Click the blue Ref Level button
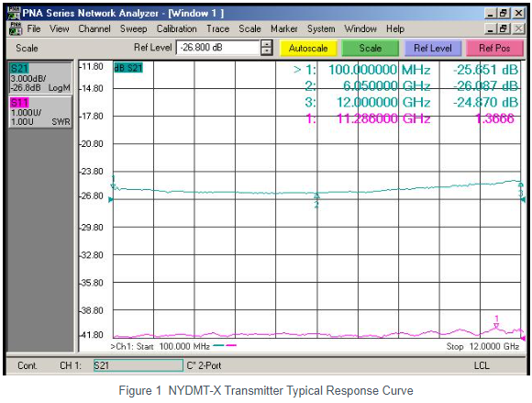The width and height of the screenshot is (532, 403). click(433, 49)
